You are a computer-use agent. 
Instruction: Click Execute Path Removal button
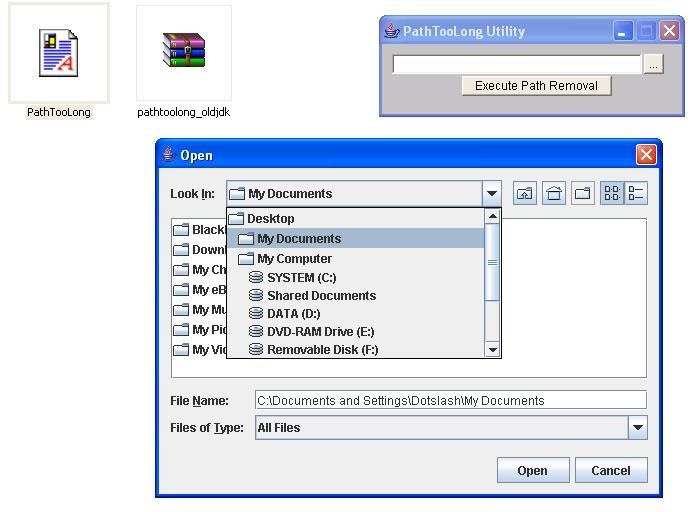click(x=537, y=85)
